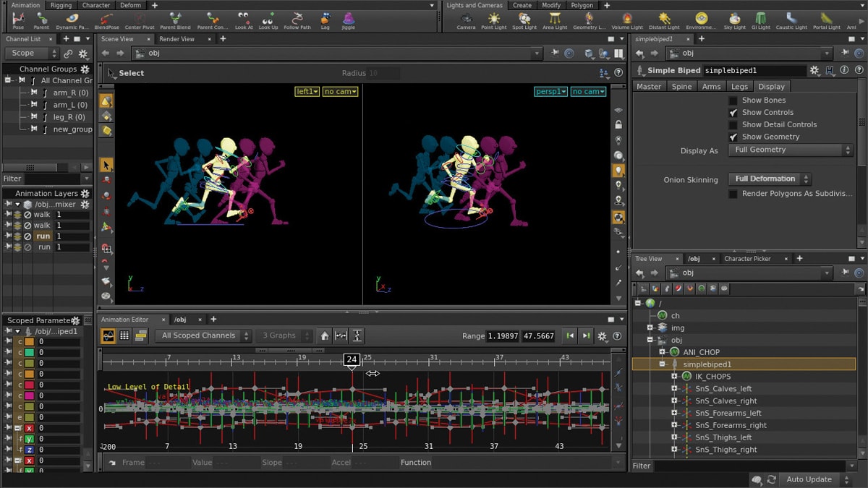868x488 pixels.
Task: Click the Pose shelf tool icon
Action: coord(18,18)
